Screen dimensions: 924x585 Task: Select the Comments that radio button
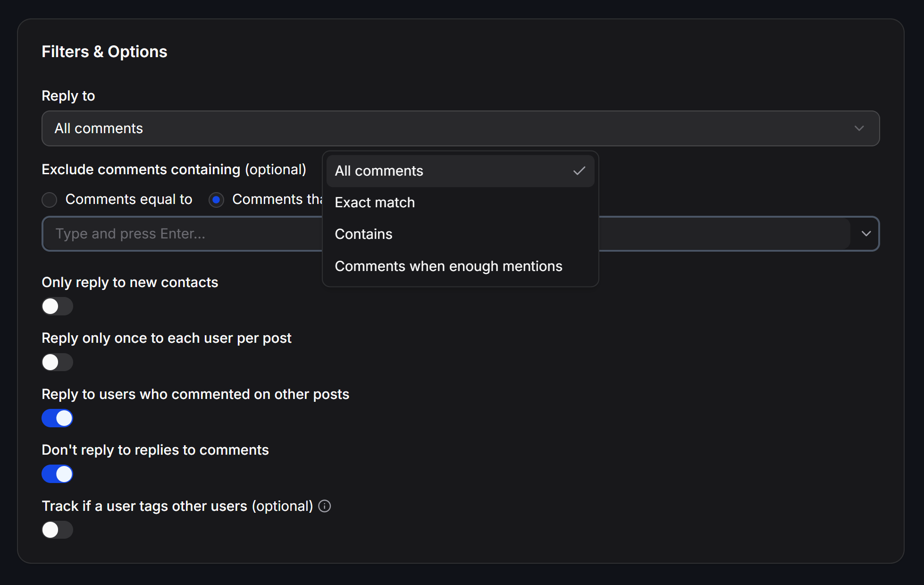216,200
